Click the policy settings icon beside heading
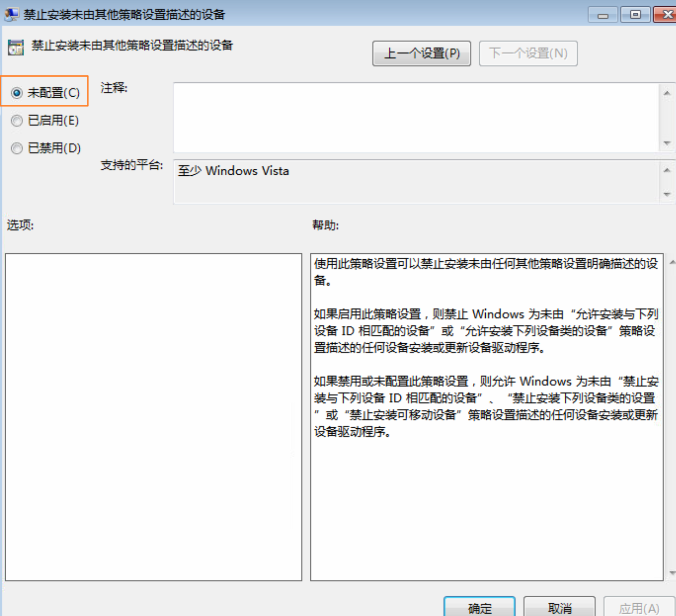676x616 pixels. point(15,47)
